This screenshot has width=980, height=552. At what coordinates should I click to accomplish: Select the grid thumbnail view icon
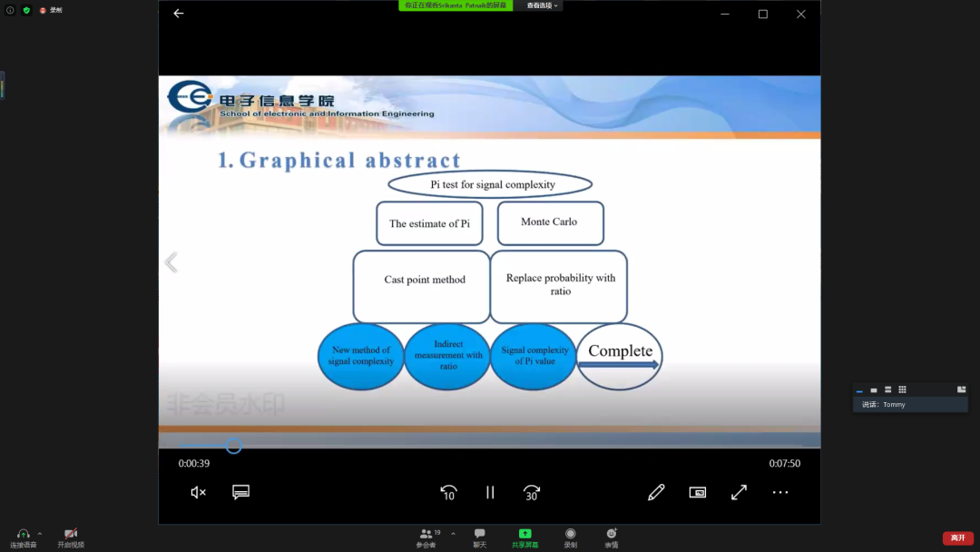[x=903, y=390]
